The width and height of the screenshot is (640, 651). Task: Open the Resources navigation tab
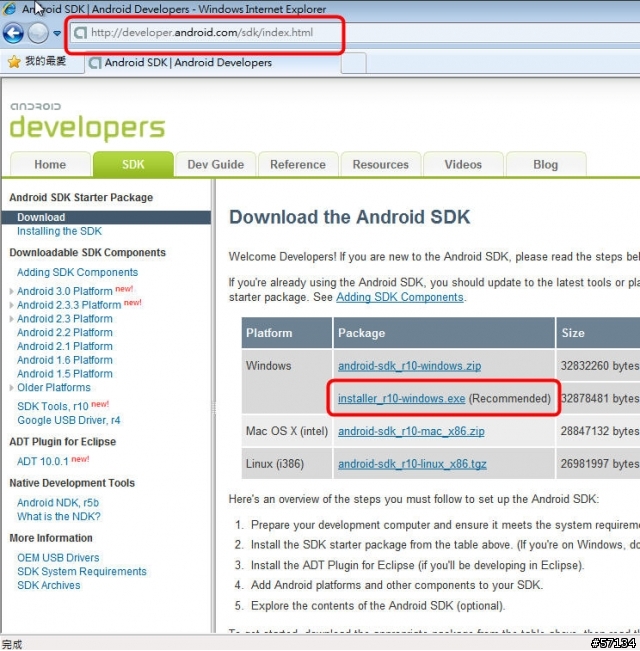coord(381,164)
